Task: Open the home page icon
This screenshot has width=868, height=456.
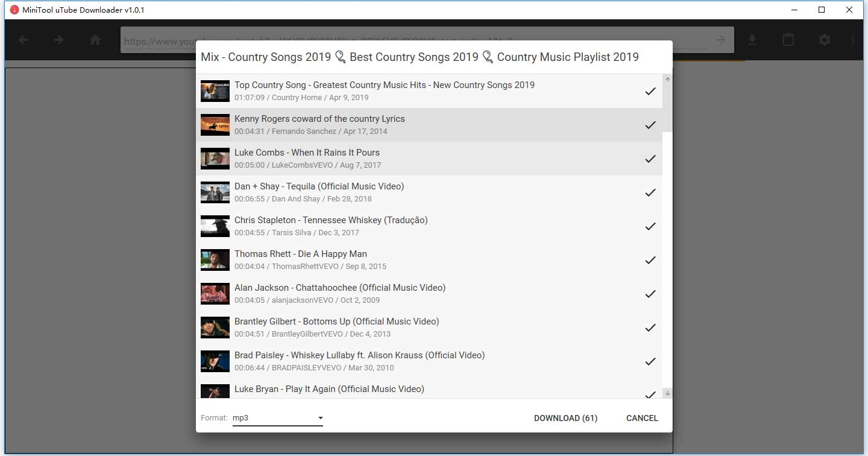Action: [x=95, y=40]
